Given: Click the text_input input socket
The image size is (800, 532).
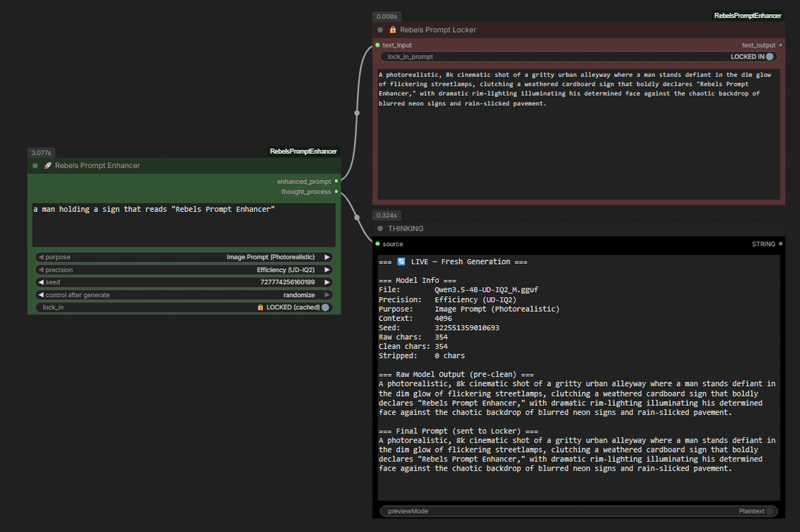Looking at the screenshot, I should [x=378, y=45].
